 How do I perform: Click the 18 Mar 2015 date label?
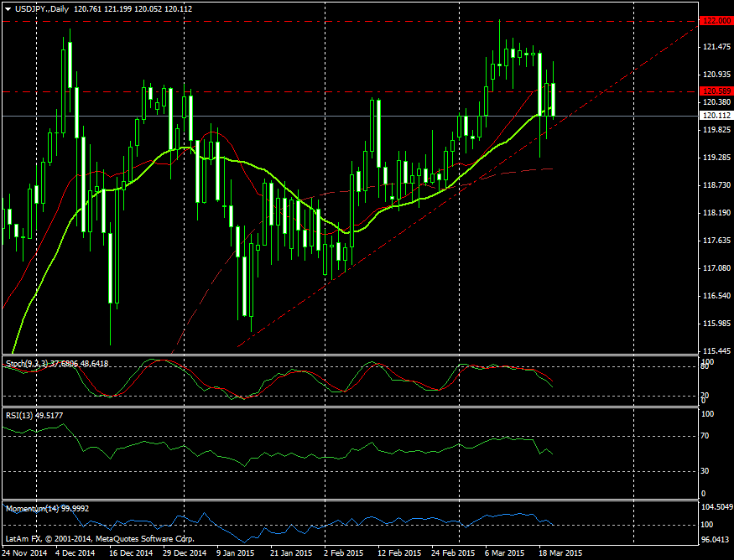click(560, 553)
